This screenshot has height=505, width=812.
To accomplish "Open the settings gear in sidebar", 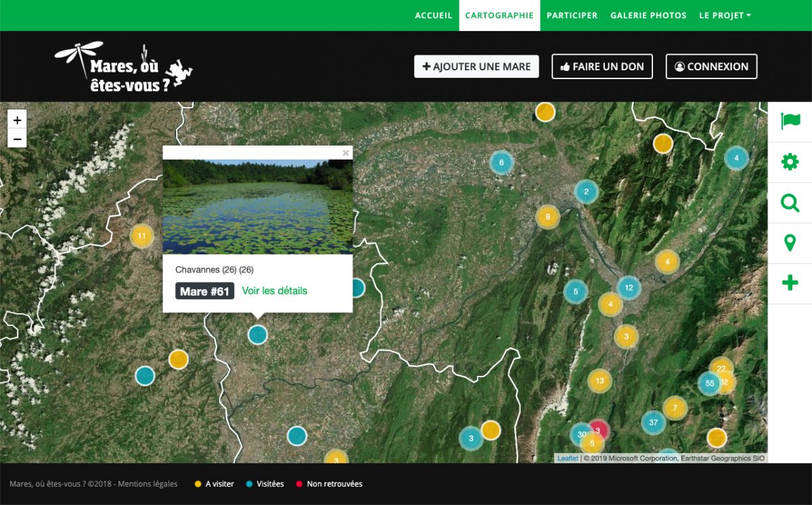I will [x=790, y=162].
